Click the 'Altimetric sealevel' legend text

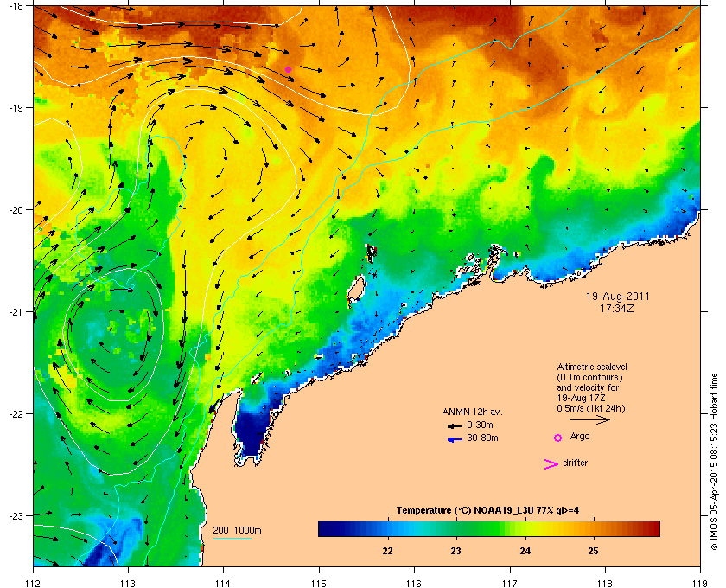592,367
